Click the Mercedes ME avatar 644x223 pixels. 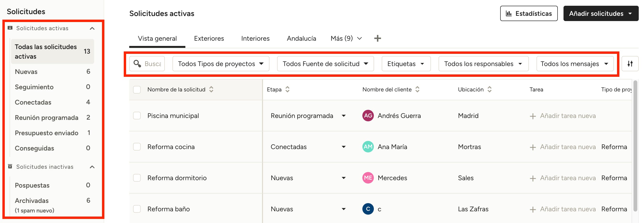tap(368, 178)
